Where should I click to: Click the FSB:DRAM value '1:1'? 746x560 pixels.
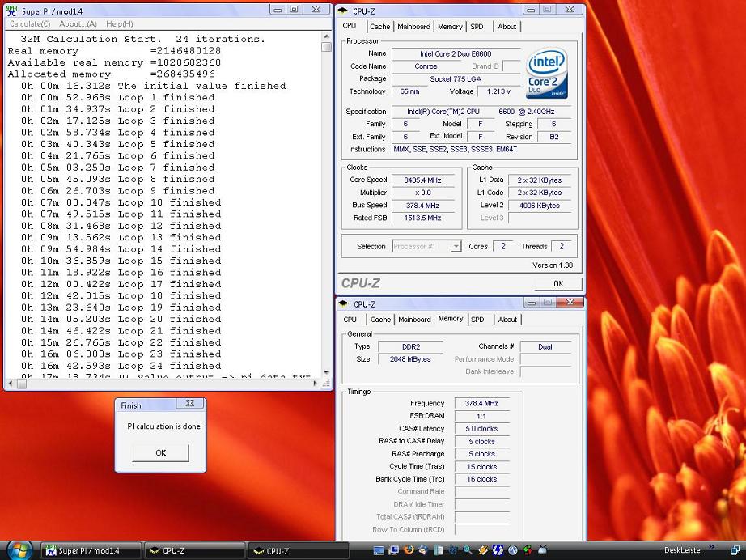(x=481, y=416)
